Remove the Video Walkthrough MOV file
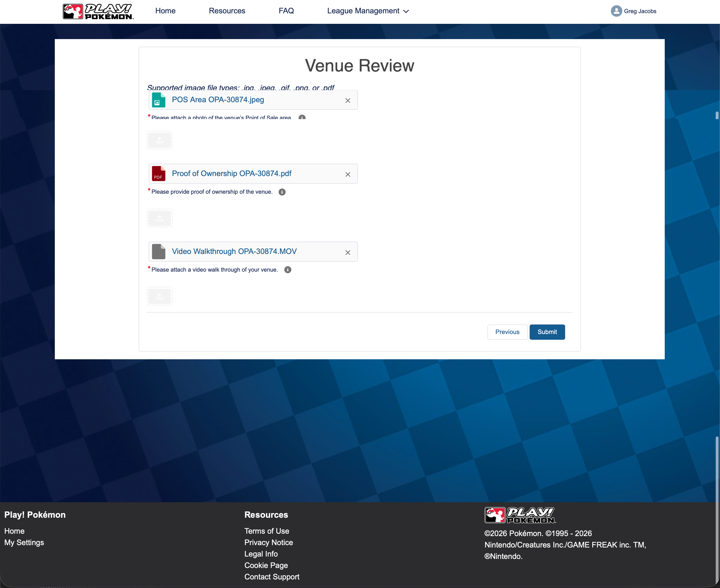Screen dimensions: 720x588 point(347,252)
